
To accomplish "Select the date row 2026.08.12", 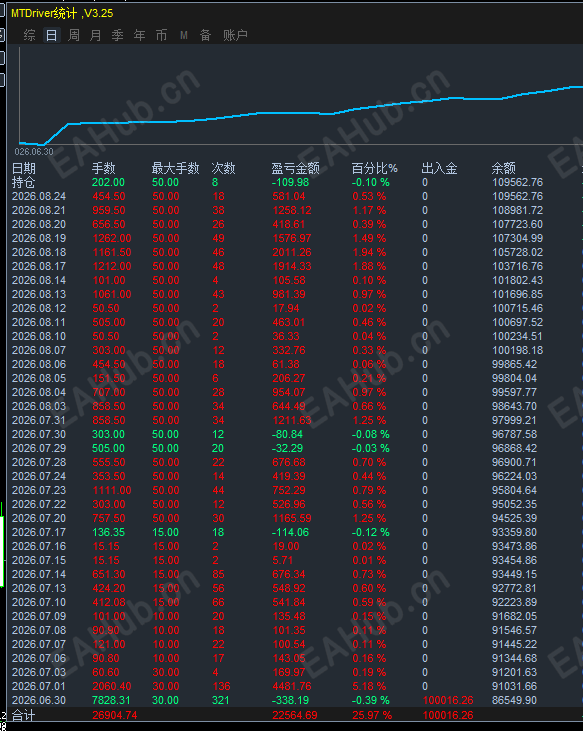I will pyautogui.click(x=39, y=308).
